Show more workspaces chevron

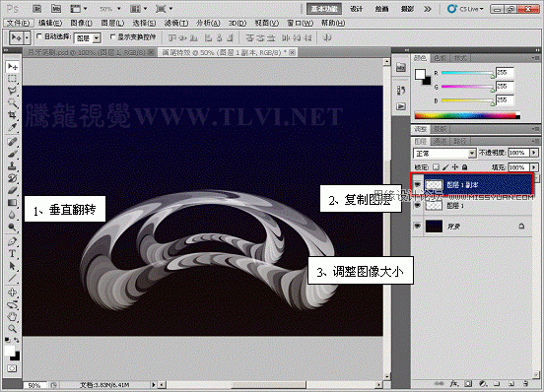coord(428,9)
